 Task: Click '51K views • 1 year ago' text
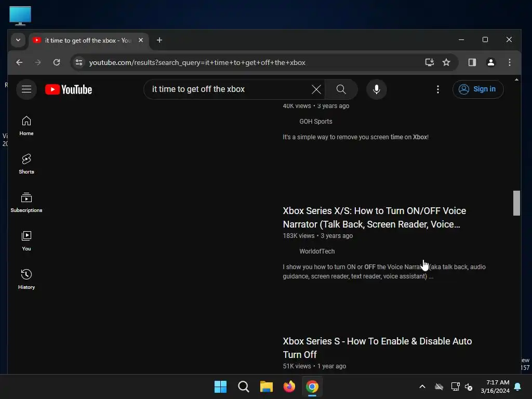(x=314, y=366)
